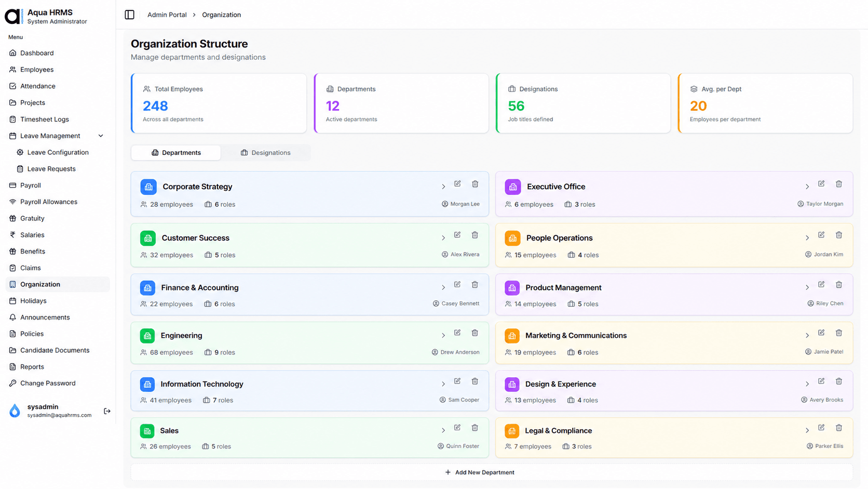Viewport: 868px width, 489px height.
Task: Edit the Engineering department
Action: [x=457, y=333]
